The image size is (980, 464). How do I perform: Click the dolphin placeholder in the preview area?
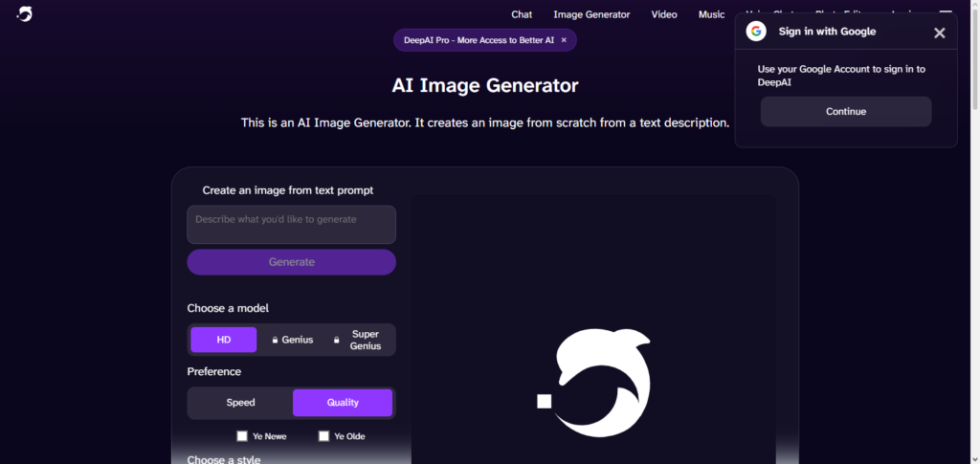(x=593, y=382)
